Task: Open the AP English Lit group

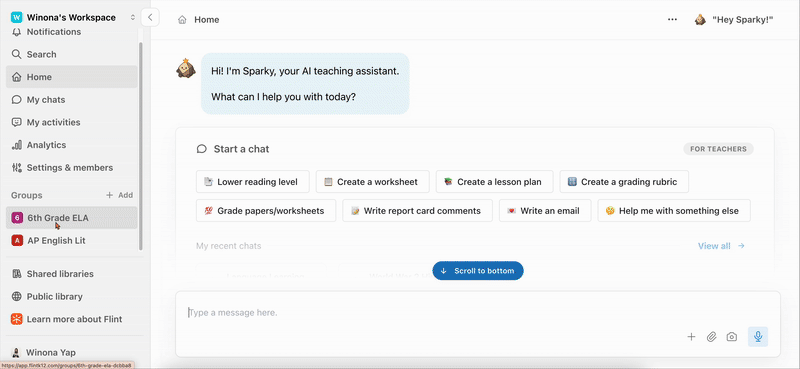Action: click(x=71, y=240)
